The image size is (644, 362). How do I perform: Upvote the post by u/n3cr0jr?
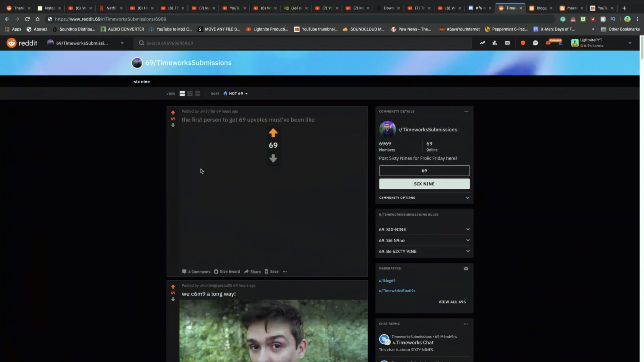173,113
